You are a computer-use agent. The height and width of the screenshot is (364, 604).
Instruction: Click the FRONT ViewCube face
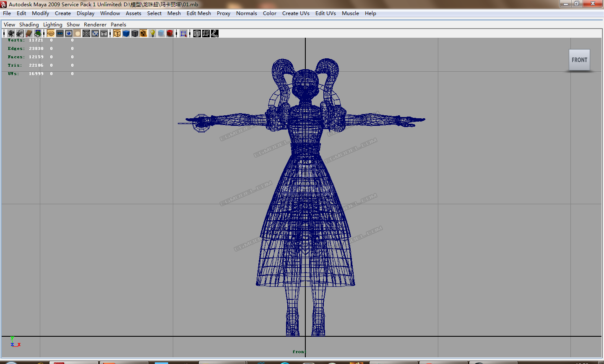[579, 60]
